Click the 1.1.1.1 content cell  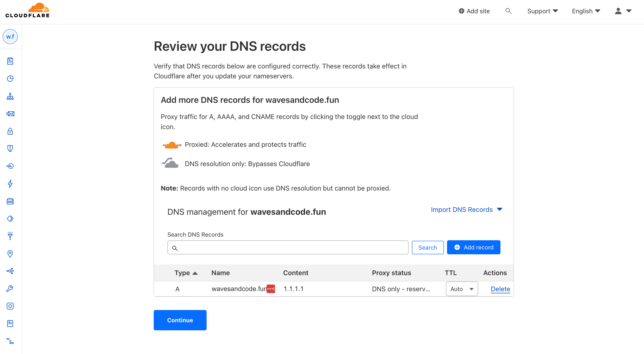click(294, 289)
